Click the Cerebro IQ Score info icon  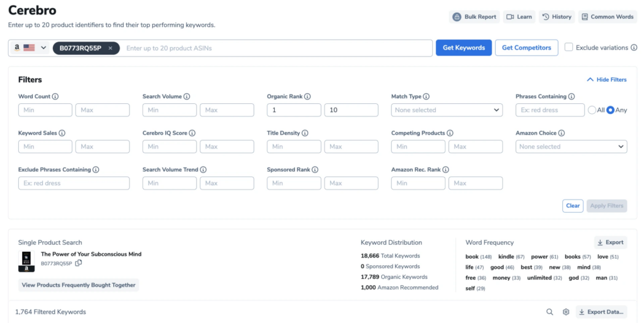[x=192, y=133]
